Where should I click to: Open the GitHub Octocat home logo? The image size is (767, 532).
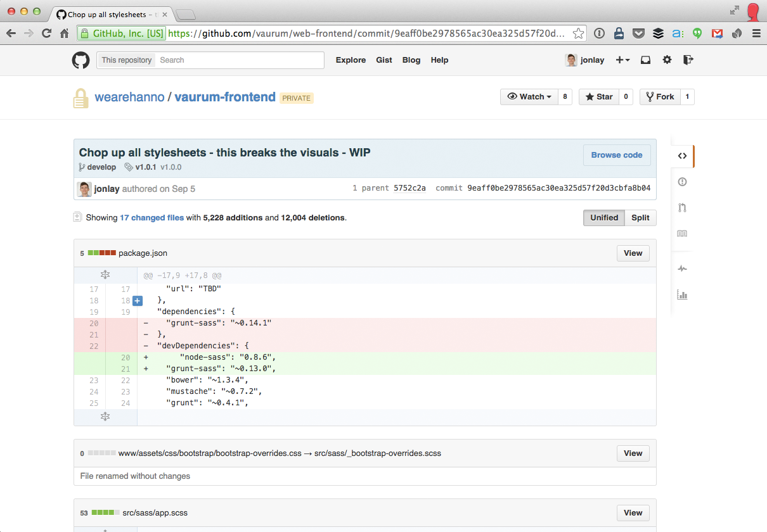81,60
